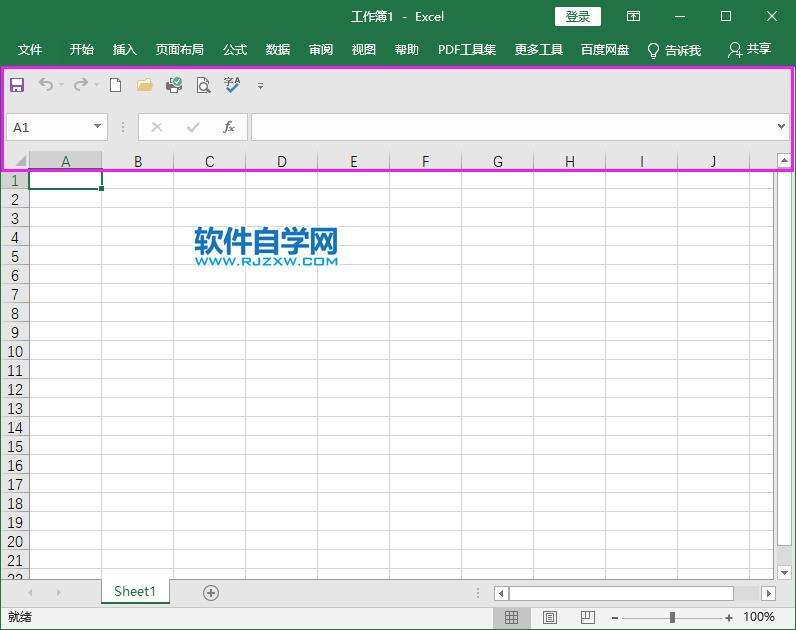796x630 pixels.
Task: Select column header C
Action: tap(210, 161)
